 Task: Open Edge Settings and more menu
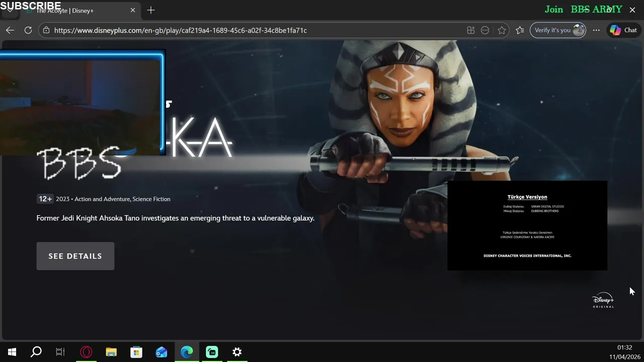coord(596,30)
